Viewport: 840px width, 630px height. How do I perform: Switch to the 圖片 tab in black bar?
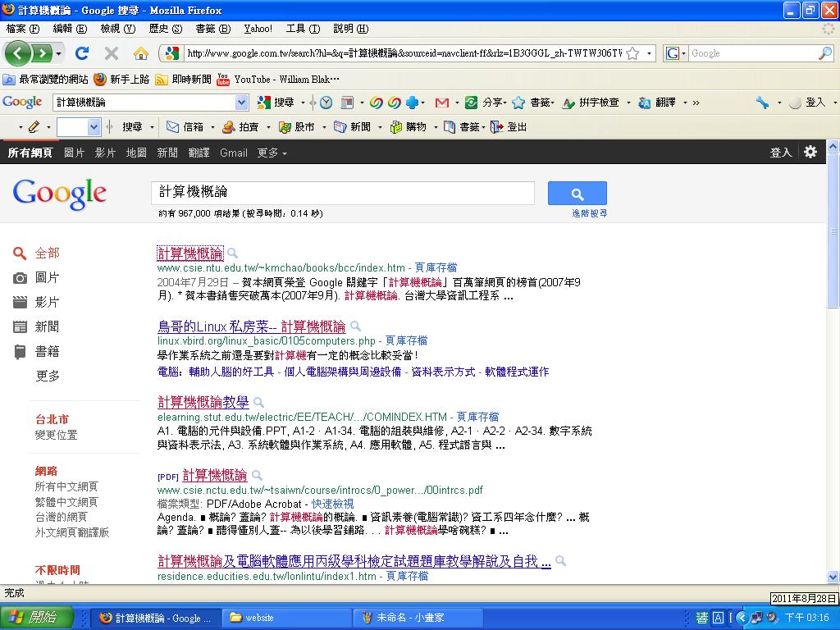pyautogui.click(x=74, y=153)
